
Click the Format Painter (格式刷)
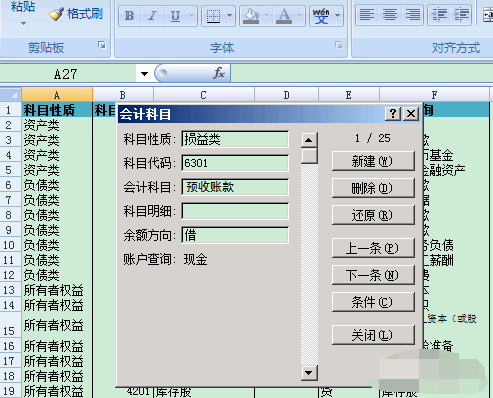click(75, 14)
